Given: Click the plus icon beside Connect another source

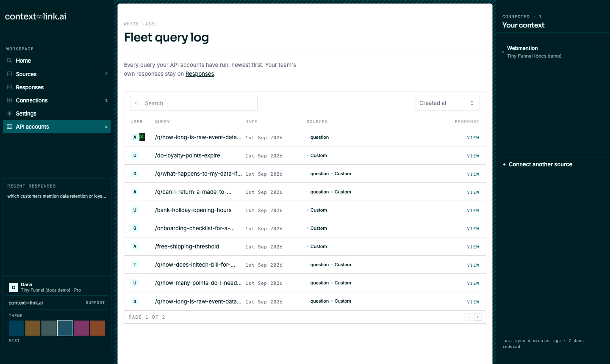Looking at the screenshot, I should [504, 165].
